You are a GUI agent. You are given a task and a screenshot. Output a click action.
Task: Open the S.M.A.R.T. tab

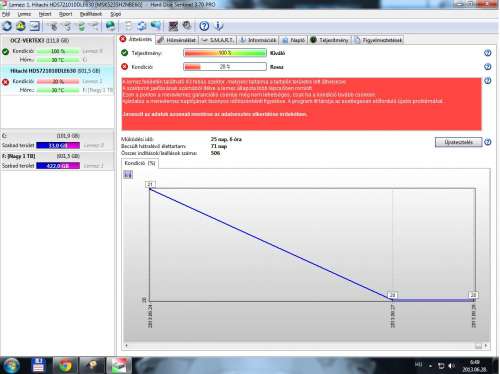217,40
